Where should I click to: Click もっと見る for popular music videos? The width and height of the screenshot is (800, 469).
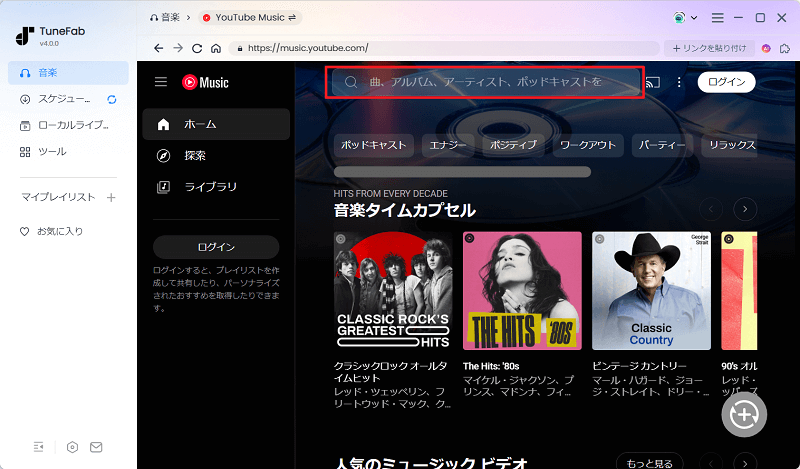pyautogui.click(x=649, y=463)
